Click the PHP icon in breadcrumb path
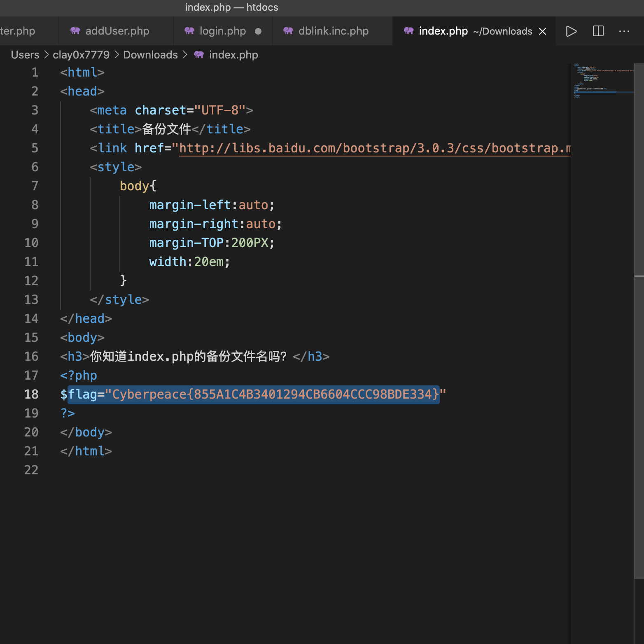This screenshot has height=644, width=644. pos(199,55)
